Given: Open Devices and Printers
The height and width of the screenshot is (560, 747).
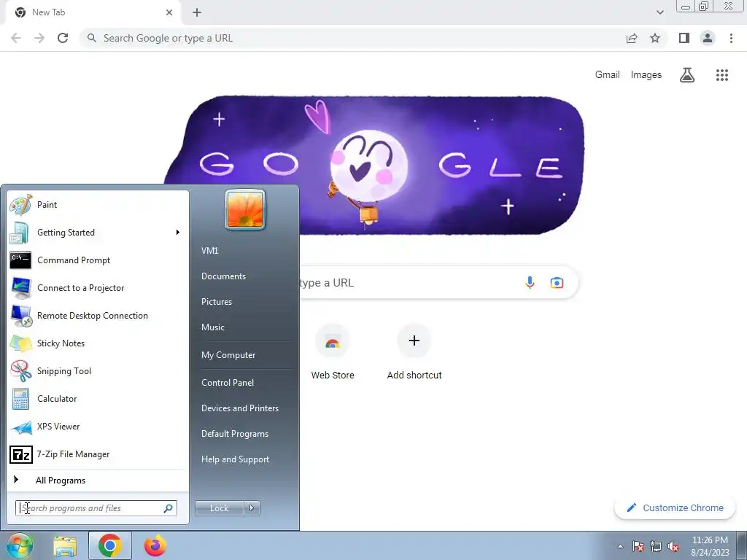Looking at the screenshot, I should coord(239,408).
